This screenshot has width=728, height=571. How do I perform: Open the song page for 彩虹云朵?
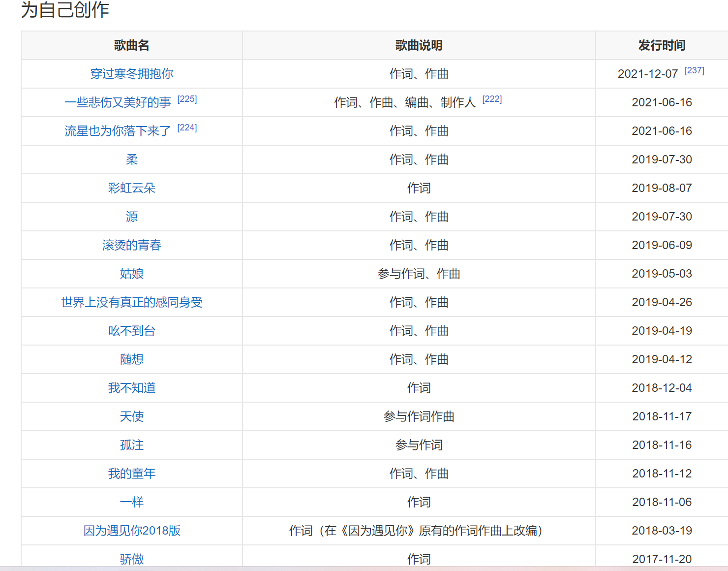tap(131, 188)
